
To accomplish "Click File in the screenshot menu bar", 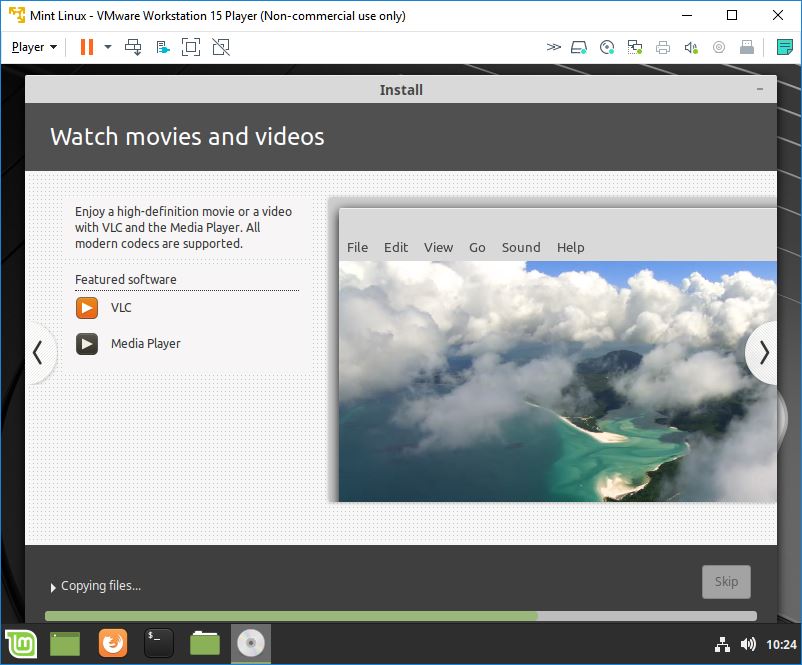I will point(357,248).
